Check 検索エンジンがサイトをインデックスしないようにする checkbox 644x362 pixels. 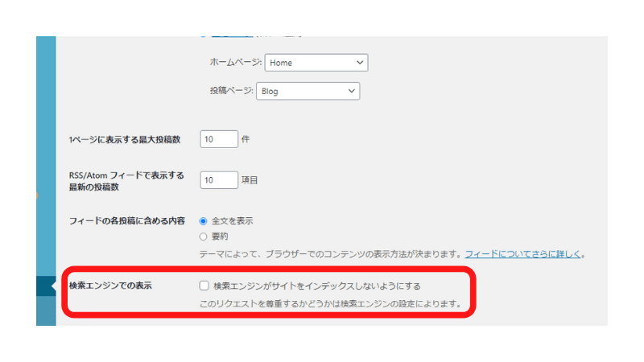coord(204,286)
